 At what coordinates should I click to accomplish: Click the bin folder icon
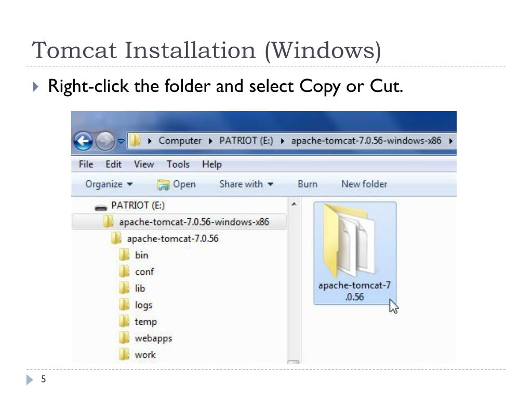tap(125, 255)
